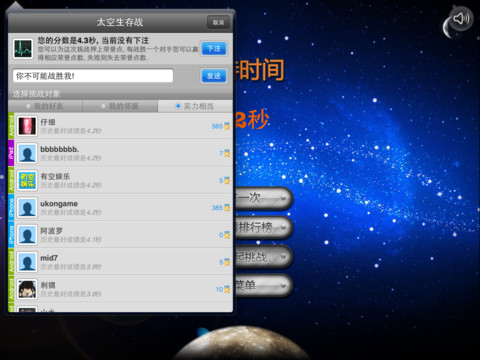
Task: Click the 菜单 menu button
Action: 263,286
